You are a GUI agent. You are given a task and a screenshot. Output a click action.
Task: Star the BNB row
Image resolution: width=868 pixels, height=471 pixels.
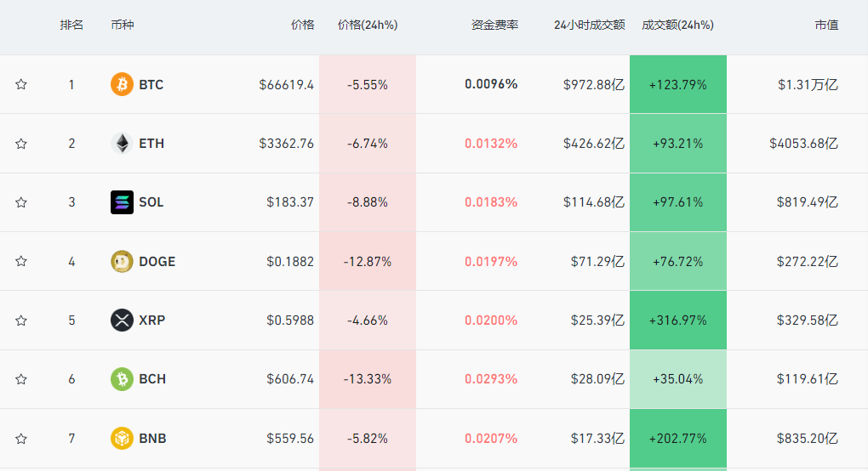[21, 439]
